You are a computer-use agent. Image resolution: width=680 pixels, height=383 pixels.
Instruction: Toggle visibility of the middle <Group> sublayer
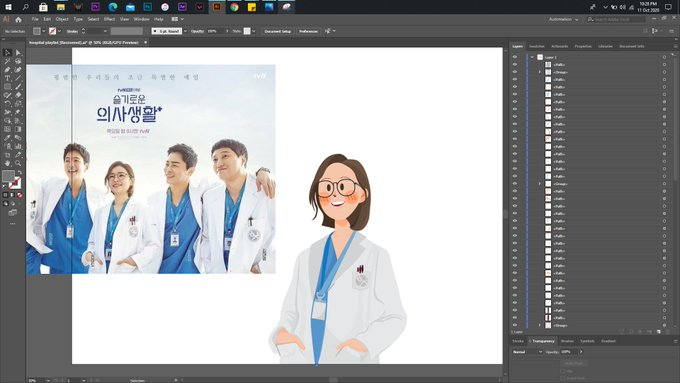pyautogui.click(x=515, y=183)
